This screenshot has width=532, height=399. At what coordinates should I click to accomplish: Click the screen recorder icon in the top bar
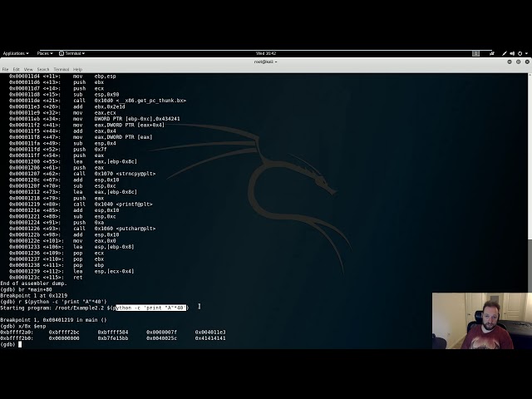pyautogui.click(x=492, y=53)
